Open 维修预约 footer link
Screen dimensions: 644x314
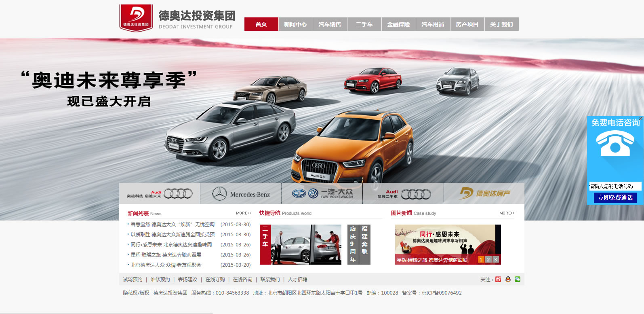click(x=160, y=280)
